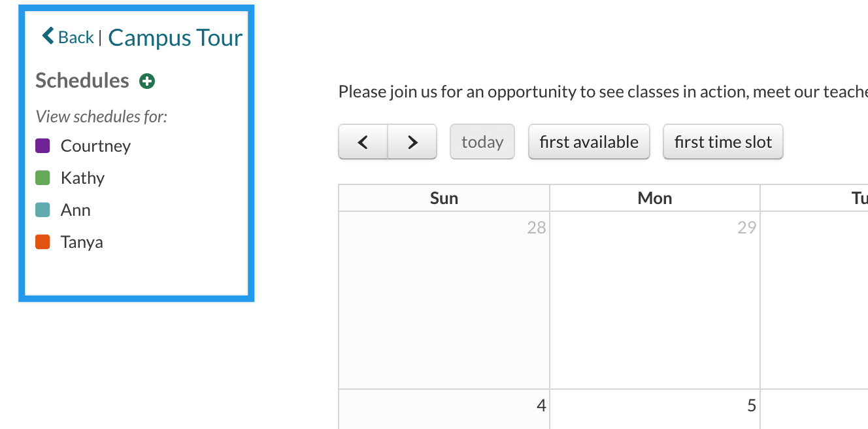Click the Back chevron arrow icon
Viewport: 868px width, 429px height.
[x=48, y=36]
